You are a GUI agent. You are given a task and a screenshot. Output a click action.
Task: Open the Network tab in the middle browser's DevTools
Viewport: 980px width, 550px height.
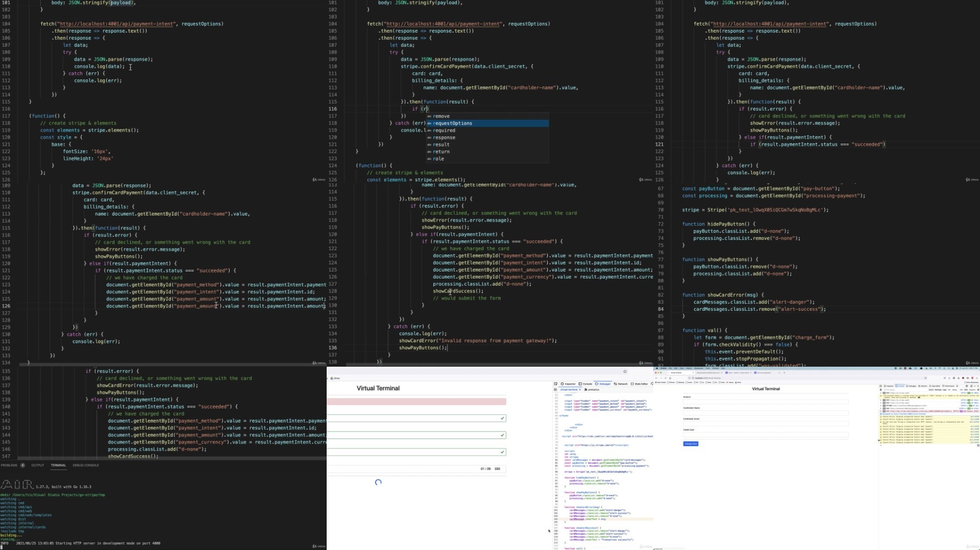coord(621,384)
